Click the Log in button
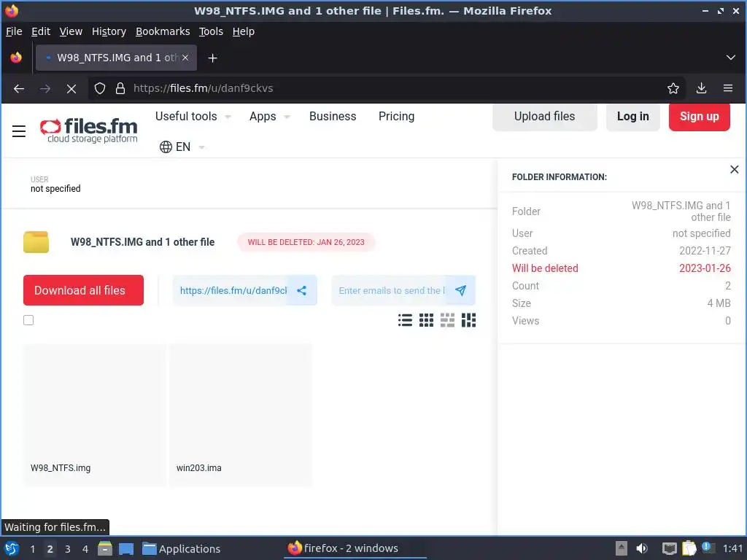Viewport: 747px width, 560px height. pyautogui.click(x=632, y=117)
